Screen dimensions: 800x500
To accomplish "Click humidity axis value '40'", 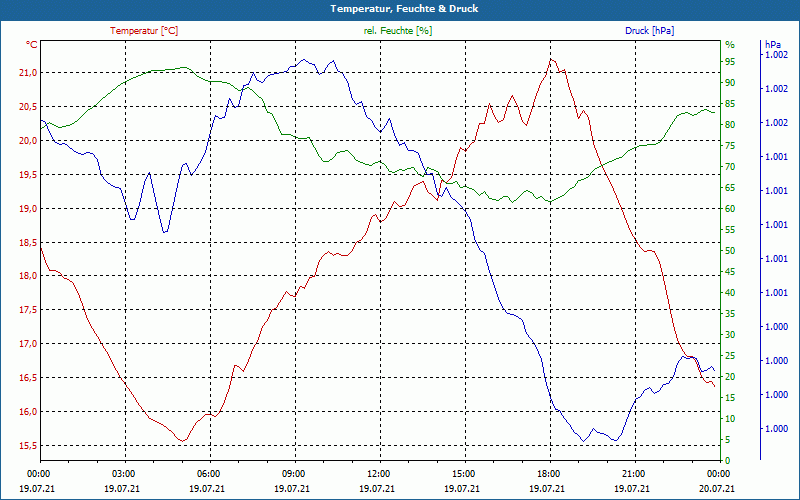I will pyautogui.click(x=730, y=293).
